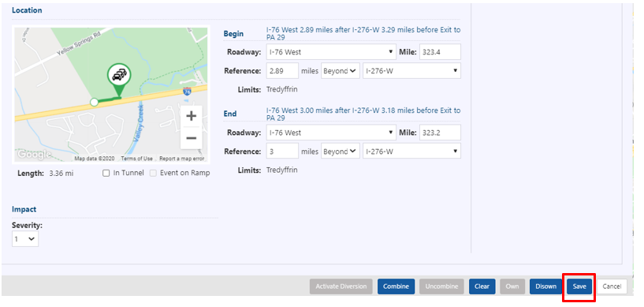The image size is (644, 307).
Task: Open the Severity dropdown
Action: pyautogui.click(x=25, y=239)
